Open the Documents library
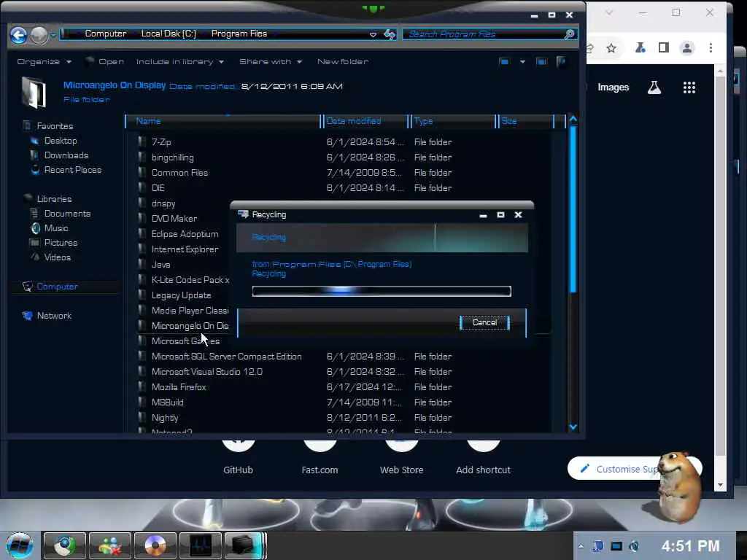 [67, 214]
